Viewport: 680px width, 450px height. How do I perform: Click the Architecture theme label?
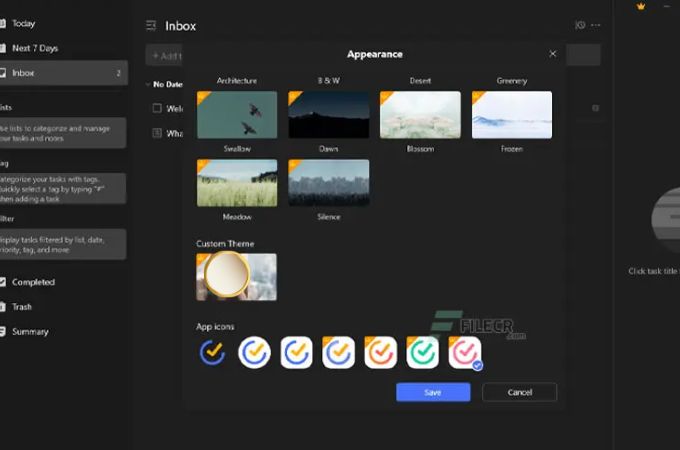tap(237, 81)
